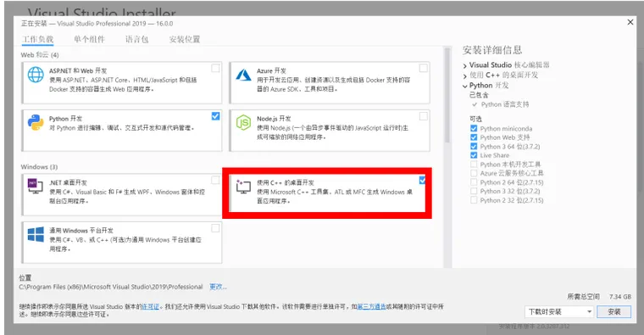Check Python 3 32-bit (3.7.2) option
The width and height of the screenshot is (644, 335).
474,191
